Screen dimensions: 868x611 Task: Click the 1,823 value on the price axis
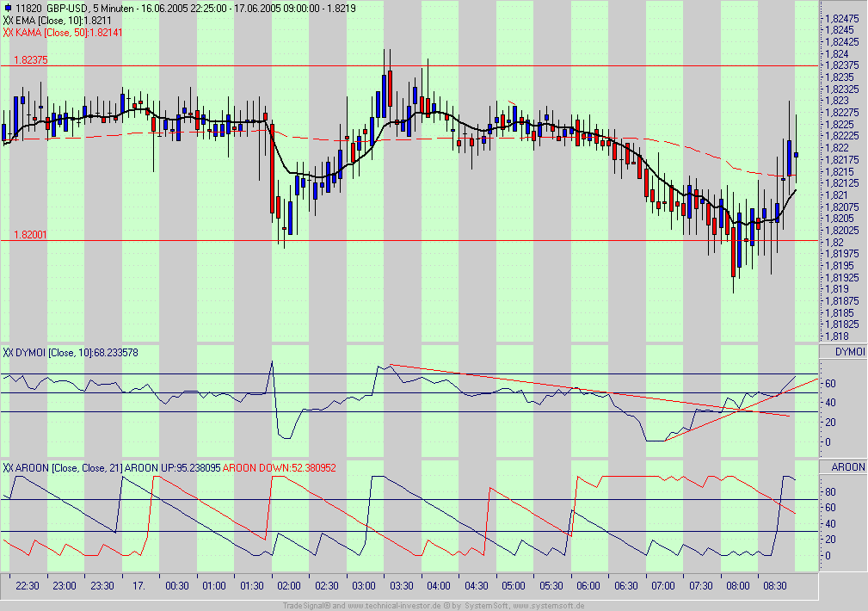[836, 101]
